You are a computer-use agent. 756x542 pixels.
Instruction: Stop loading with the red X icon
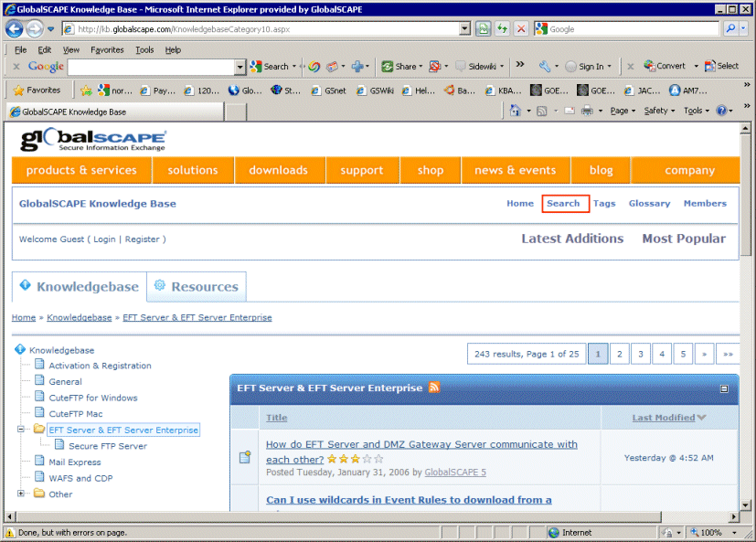click(x=521, y=29)
